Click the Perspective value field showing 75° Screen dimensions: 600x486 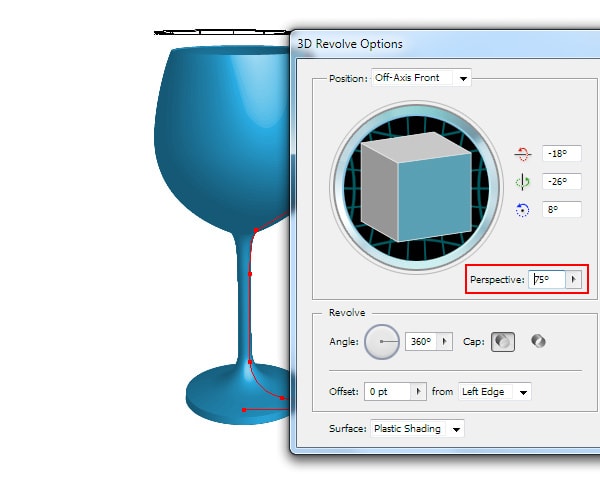[547, 279]
